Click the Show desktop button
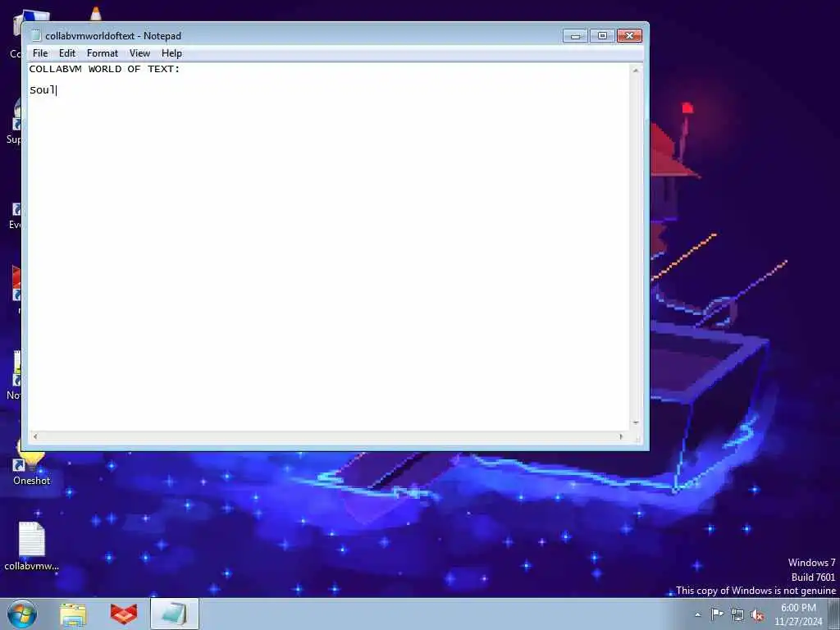 pos(834,614)
